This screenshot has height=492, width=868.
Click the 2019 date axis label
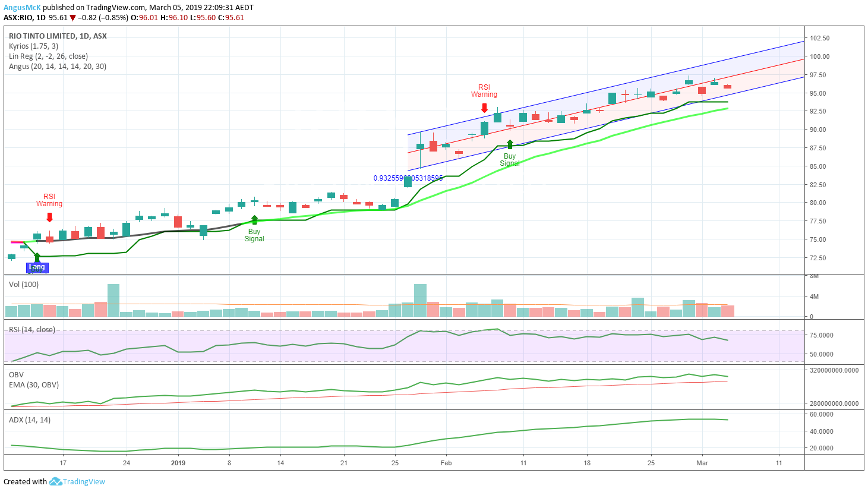point(179,463)
